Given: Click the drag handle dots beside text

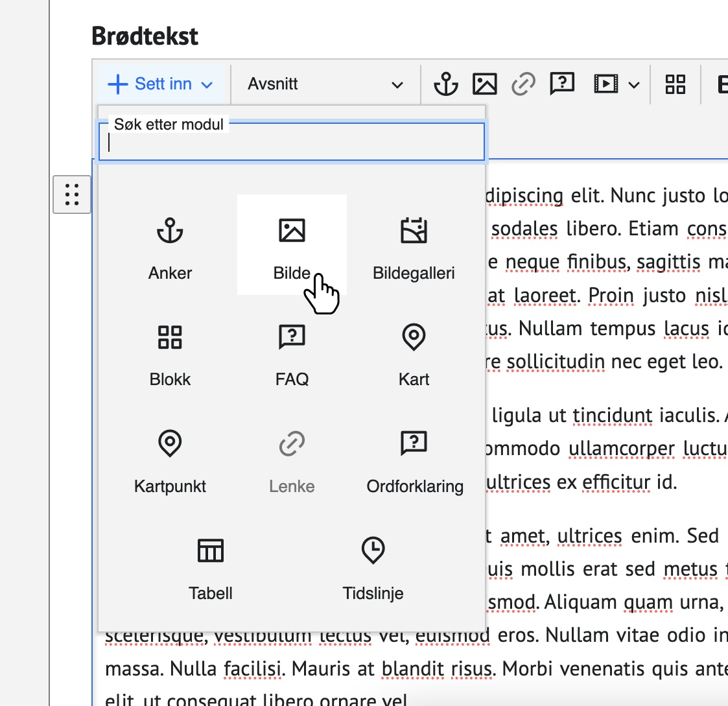Looking at the screenshot, I should 72,194.
